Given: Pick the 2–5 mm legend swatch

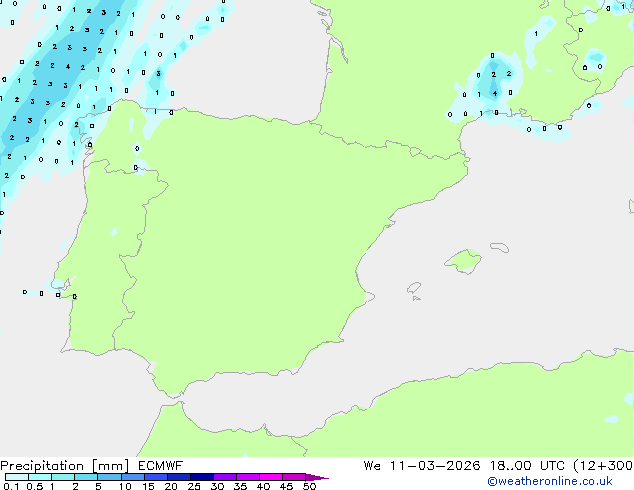Looking at the screenshot, I should coord(86,477).
